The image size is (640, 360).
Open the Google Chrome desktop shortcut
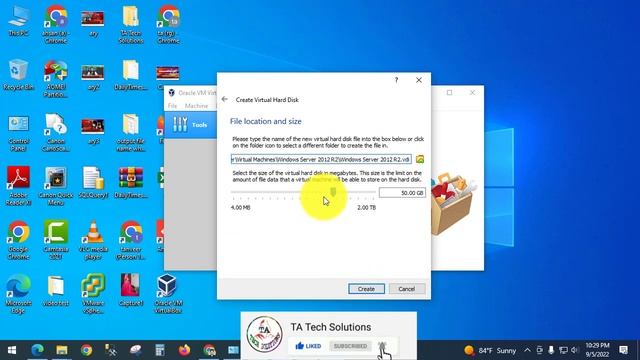pos(18,241)
